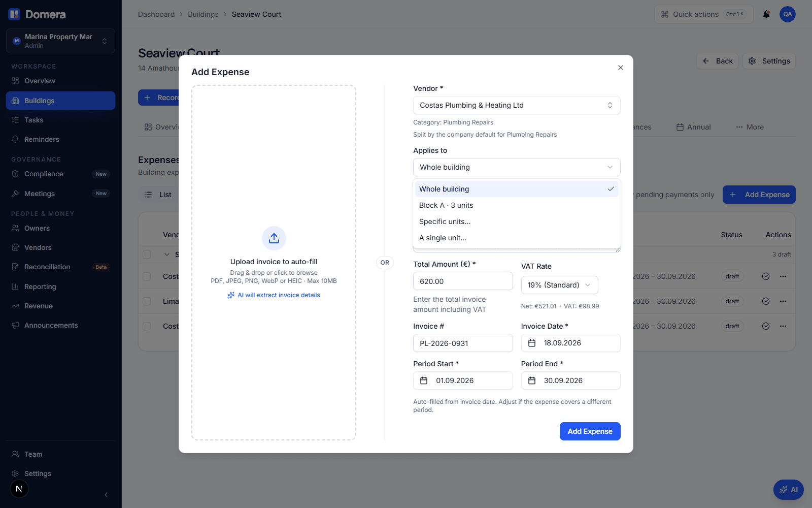Open Reporting in the sidebar

coord(60,287)
